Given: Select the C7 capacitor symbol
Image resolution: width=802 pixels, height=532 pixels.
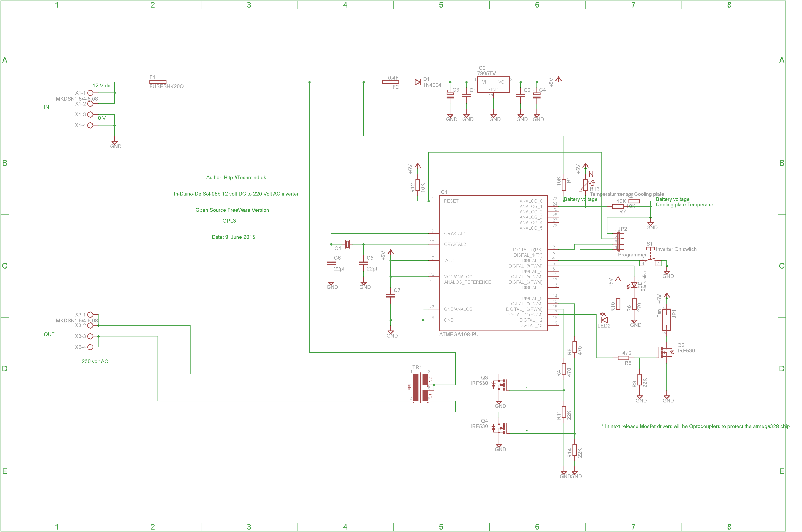Looking at the screenshot, I should click(391, 296).
